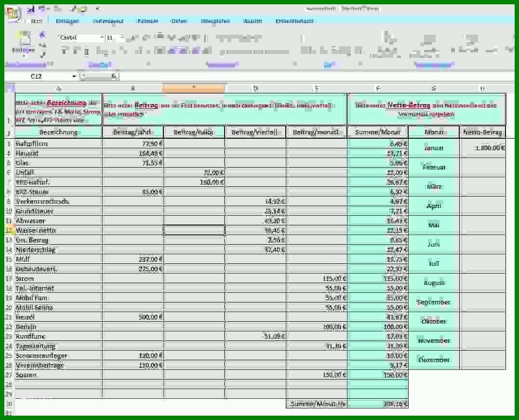Switch to the Ansicht tab
The height and width of the screenshot is (420, 519).
coord(252,21)
